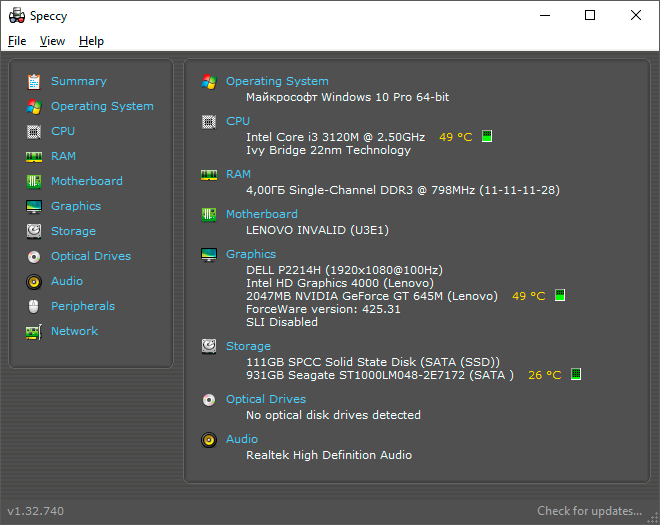Click the CPU chip icon in sidebar
The image size is (660, 525).
click(x=34, y=132)
